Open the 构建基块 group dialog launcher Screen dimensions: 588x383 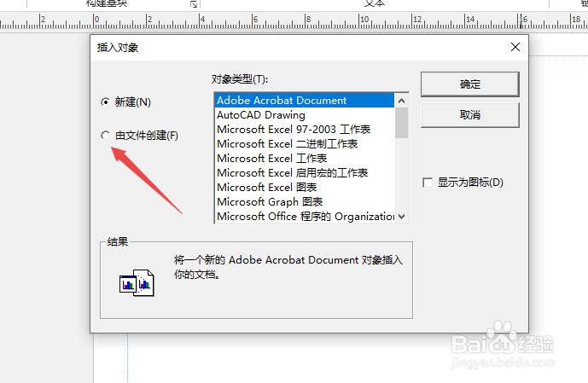pos(194,4)
